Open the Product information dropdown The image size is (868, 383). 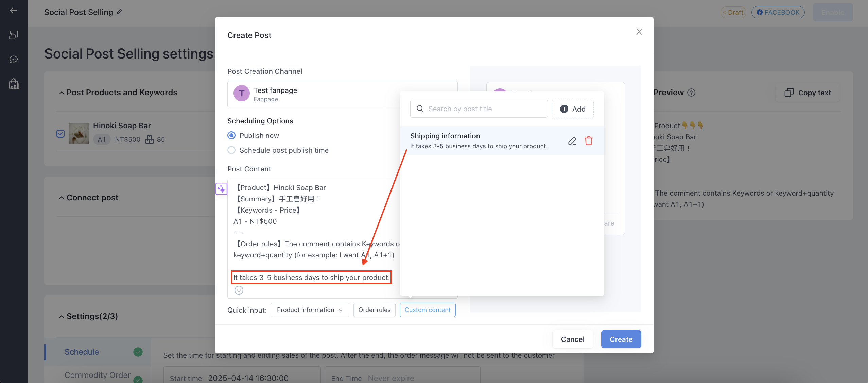tap(310, 310)
